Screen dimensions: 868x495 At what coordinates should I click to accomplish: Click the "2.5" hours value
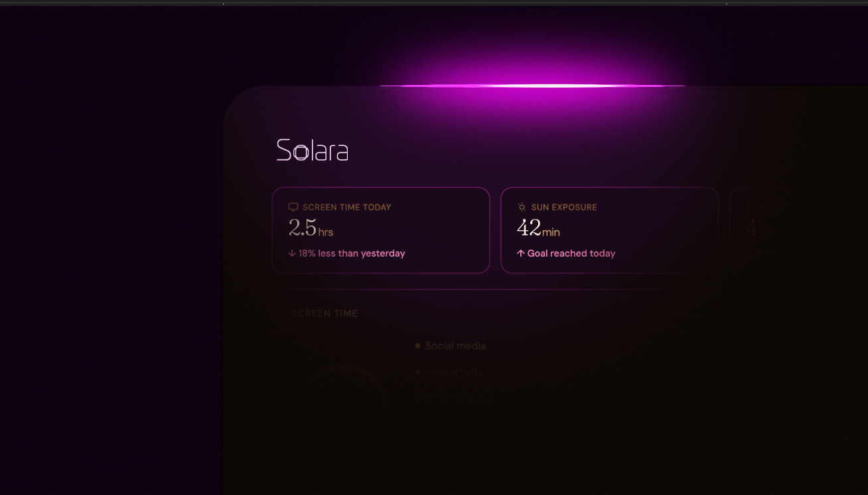click(x=303, y=228)
